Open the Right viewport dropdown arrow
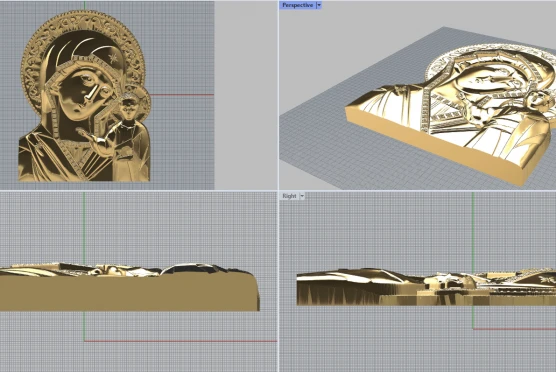 tap(302, 196)
